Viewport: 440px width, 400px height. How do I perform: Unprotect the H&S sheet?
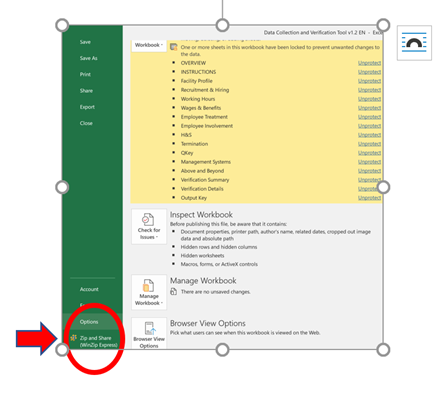[369, 135]
